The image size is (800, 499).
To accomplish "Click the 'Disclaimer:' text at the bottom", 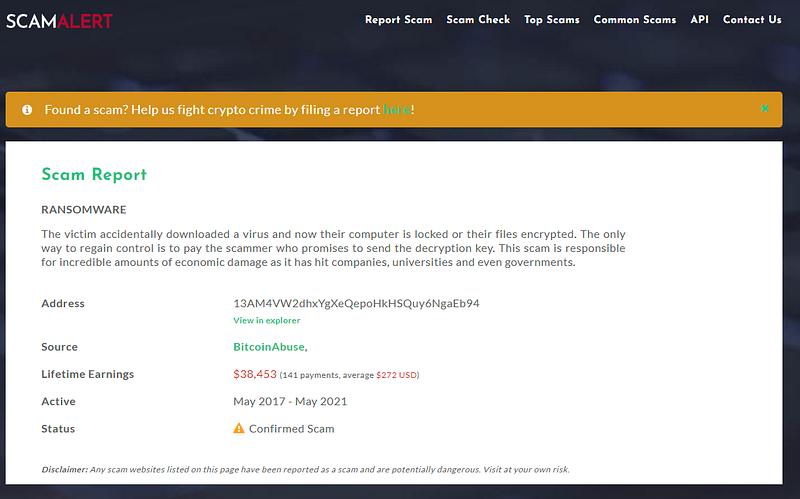I will (64, 469).
